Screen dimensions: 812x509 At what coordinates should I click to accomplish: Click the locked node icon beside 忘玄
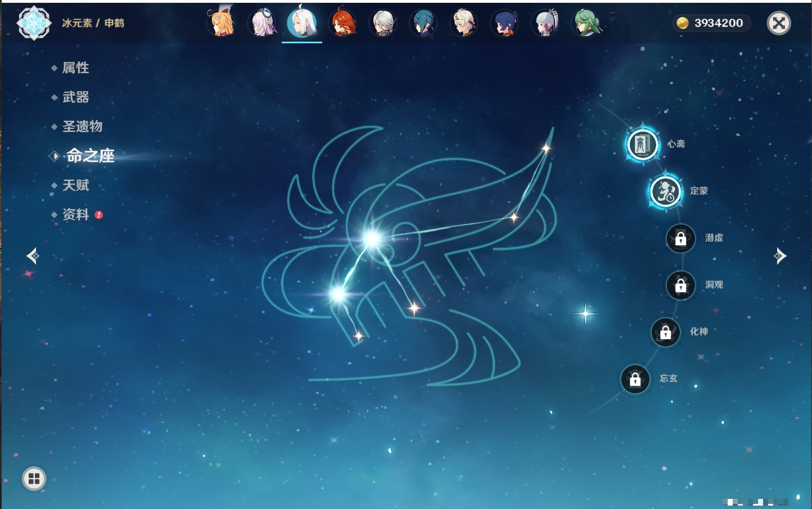pos(635,379)
